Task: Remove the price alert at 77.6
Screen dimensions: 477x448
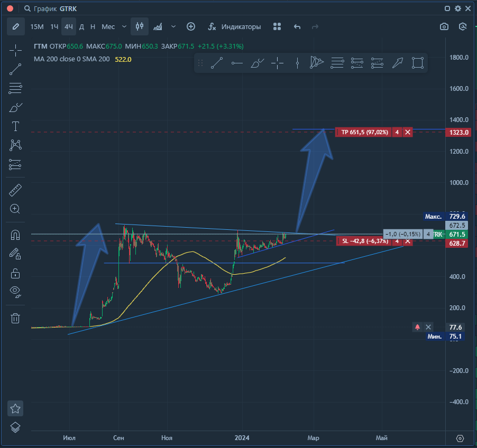Action: click(428, 327)
